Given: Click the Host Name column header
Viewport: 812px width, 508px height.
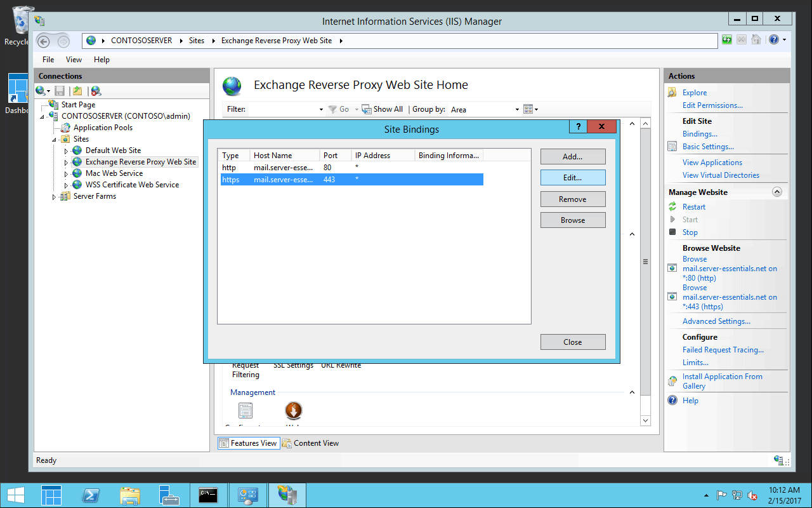Looking at the screenshot, I should [285, 156].
